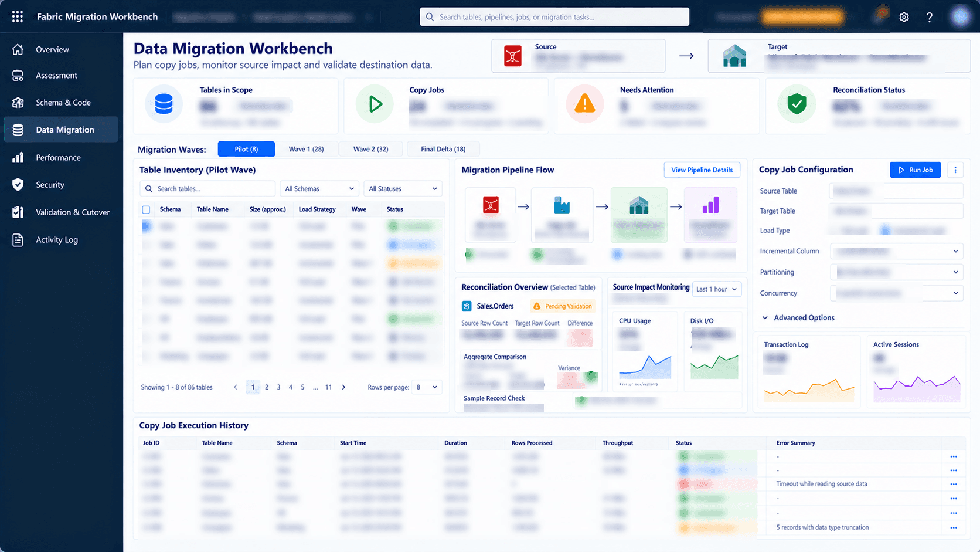Viewport: 980px width, 552px height.
Task: Click the Security shield icon in sidebar
Action: point(18,185)
